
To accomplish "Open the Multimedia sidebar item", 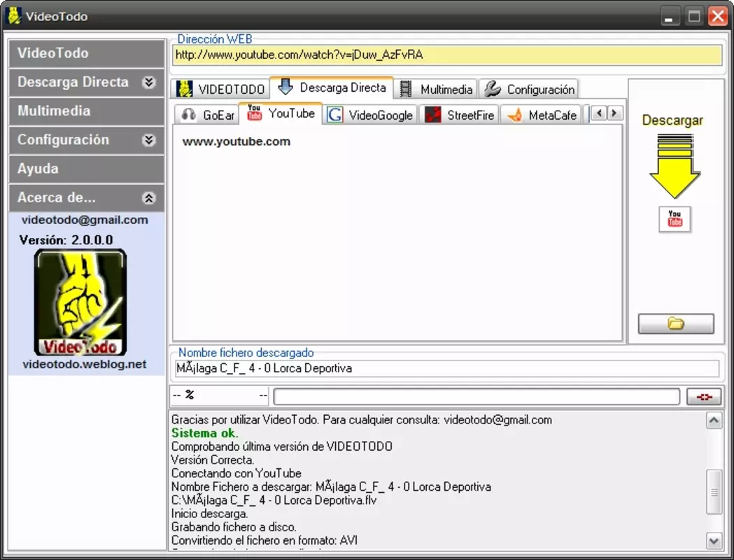I will 87,111.
